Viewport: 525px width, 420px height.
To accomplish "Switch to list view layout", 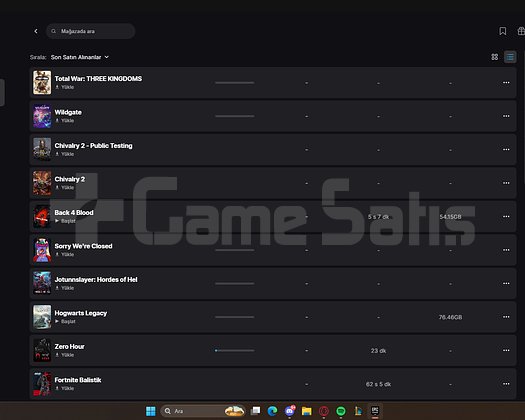I will pyautogui.click(x=510, y=57).
